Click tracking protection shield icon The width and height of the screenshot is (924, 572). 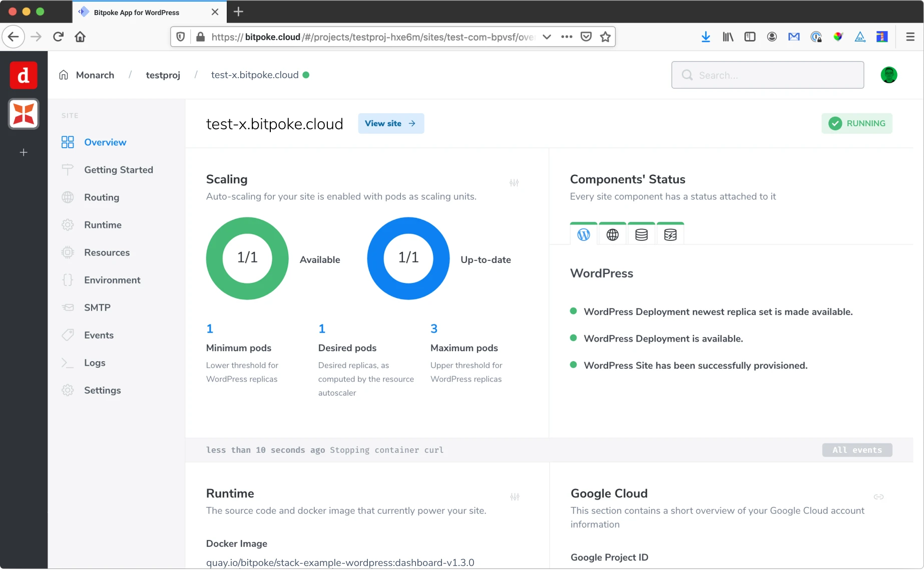181,37
